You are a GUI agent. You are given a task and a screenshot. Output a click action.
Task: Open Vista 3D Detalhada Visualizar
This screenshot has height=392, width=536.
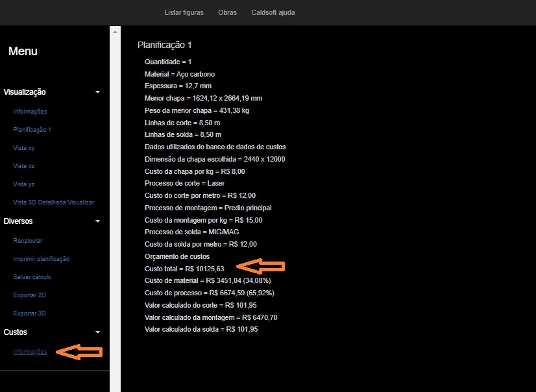53,202
